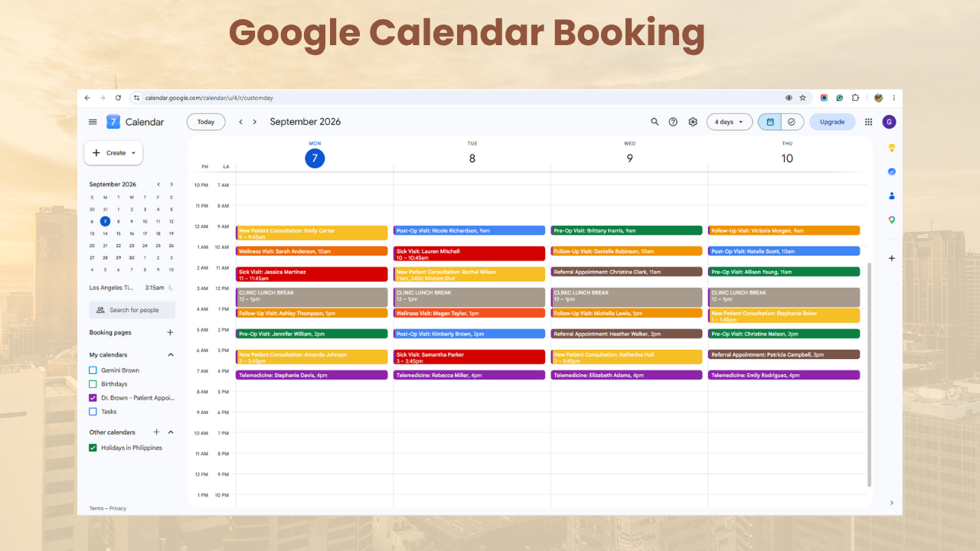Open the 4 days view dropdown

pyautogui.click(x=729, y=122)
